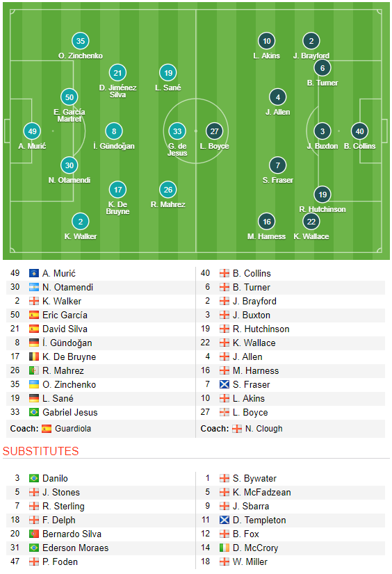Open N. Otamendi in lineup list
This screenshot has width=392, height=574.
click(67, 288)
